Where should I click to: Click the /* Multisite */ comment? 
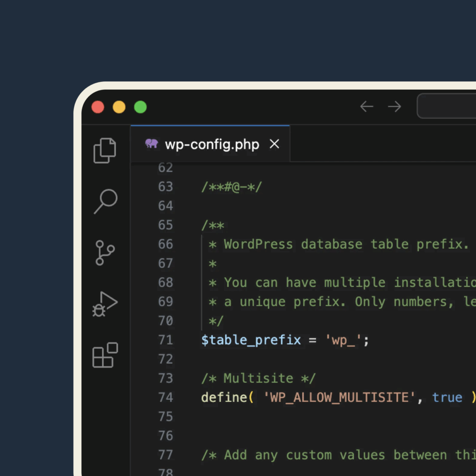tap(258, 378)
